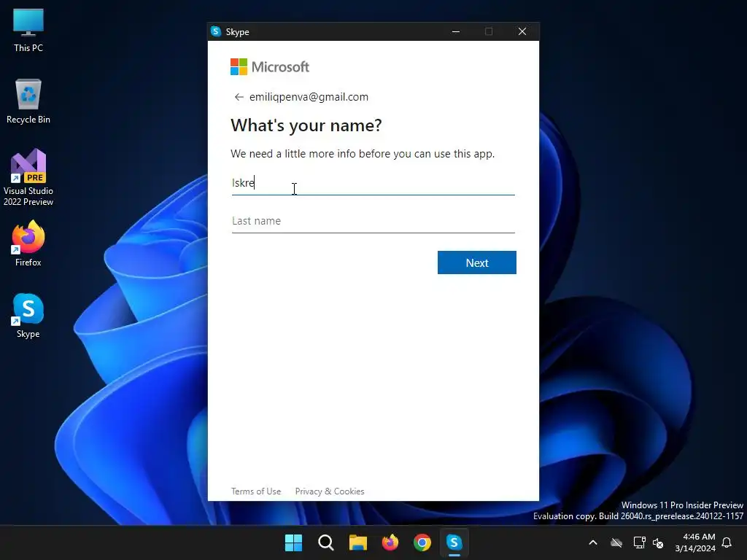Select the Firefox desktop shortcut

pos(28,244)
